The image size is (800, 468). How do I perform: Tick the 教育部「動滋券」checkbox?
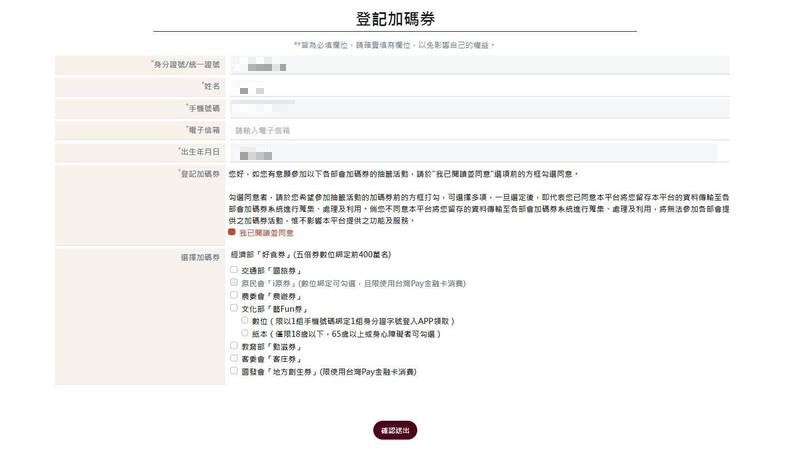(234, 346)
